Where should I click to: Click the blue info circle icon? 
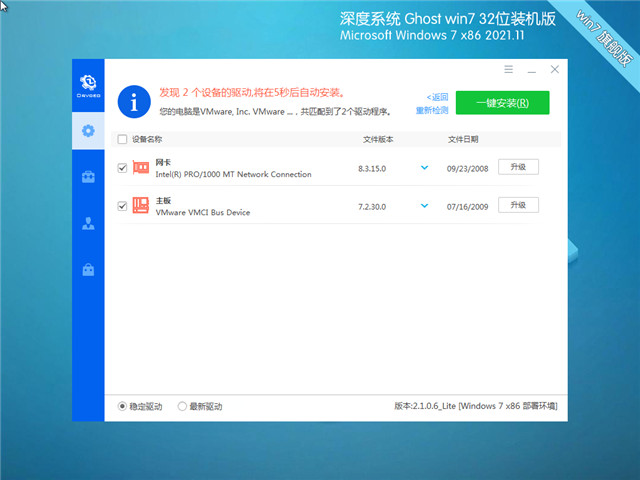tap(132, 101)
